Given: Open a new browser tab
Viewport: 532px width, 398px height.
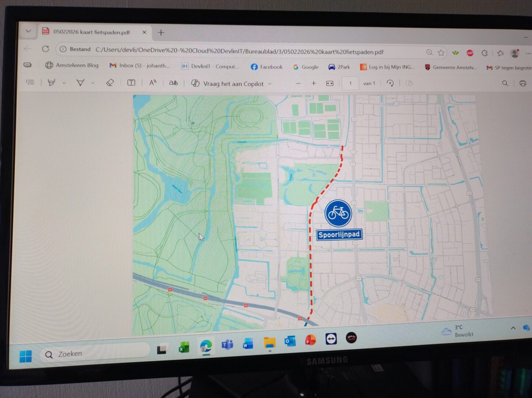Looking at the screenshot, I should [161, 33].
